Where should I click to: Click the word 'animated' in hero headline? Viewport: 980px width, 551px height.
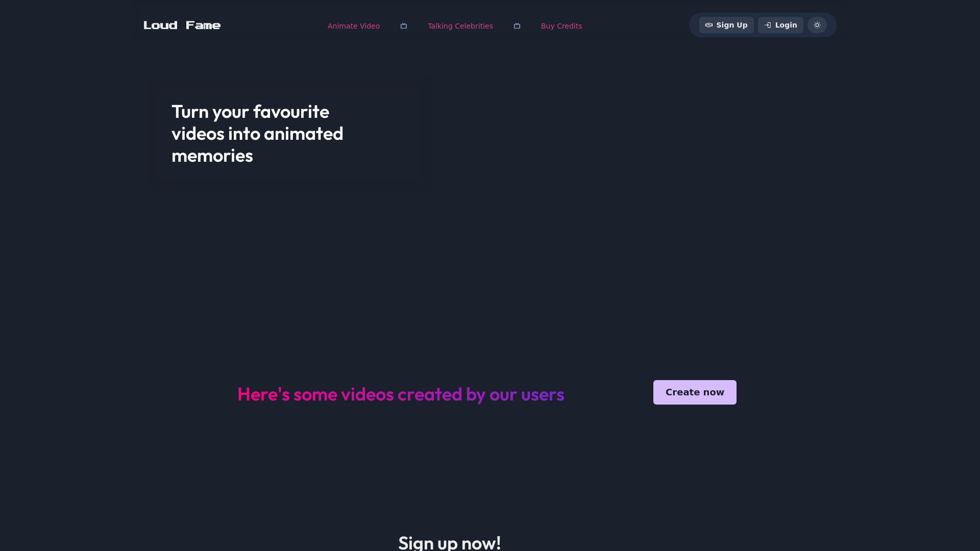(x=304, y=134)
